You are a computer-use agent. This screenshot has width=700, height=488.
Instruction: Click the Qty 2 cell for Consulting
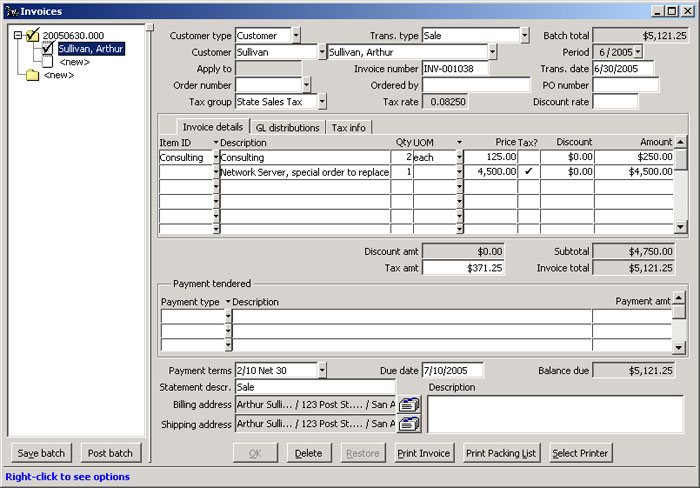pos(401,157)
